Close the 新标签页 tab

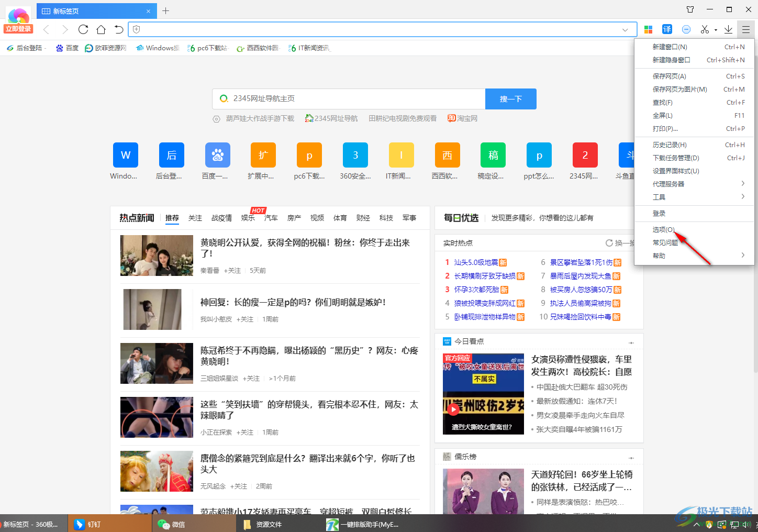(x=148, y=11)
